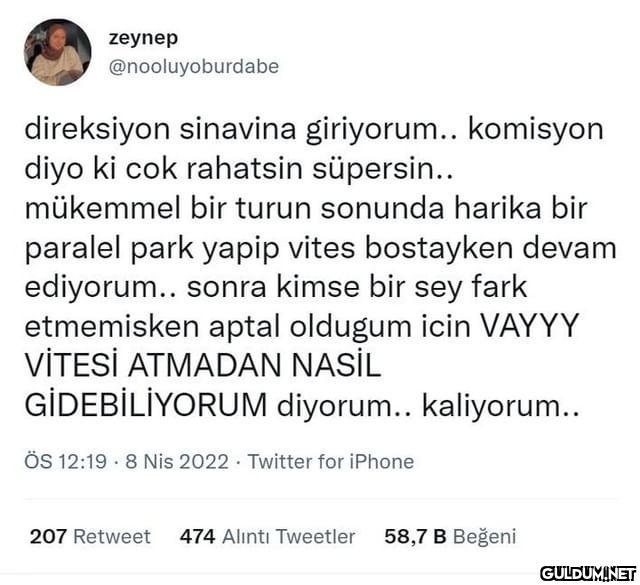Open Alıntı Tweetler list
Image resolution: width=640 pixels, height=585 pixels.
(289, 536)
